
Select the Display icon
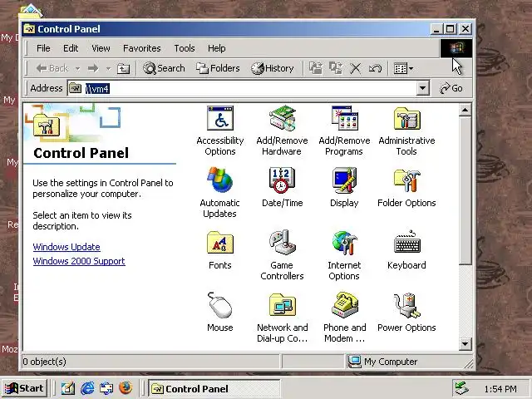tap(344, 187)
